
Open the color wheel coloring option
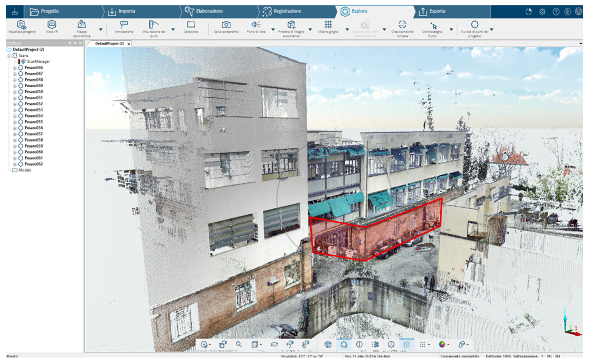click(441, 344)
